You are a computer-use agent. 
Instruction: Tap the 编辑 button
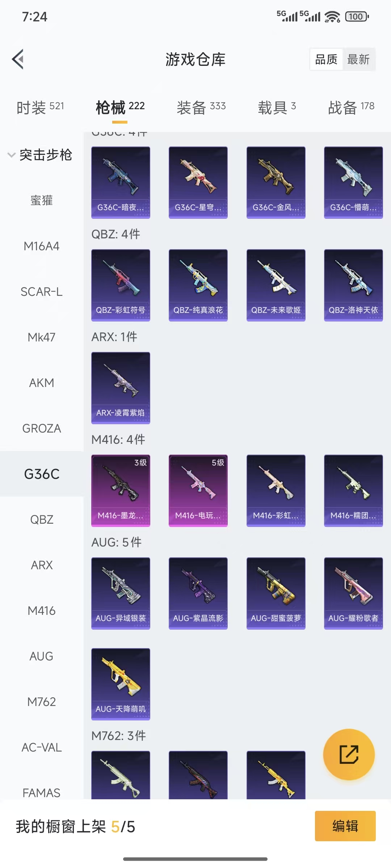point(345,826)
